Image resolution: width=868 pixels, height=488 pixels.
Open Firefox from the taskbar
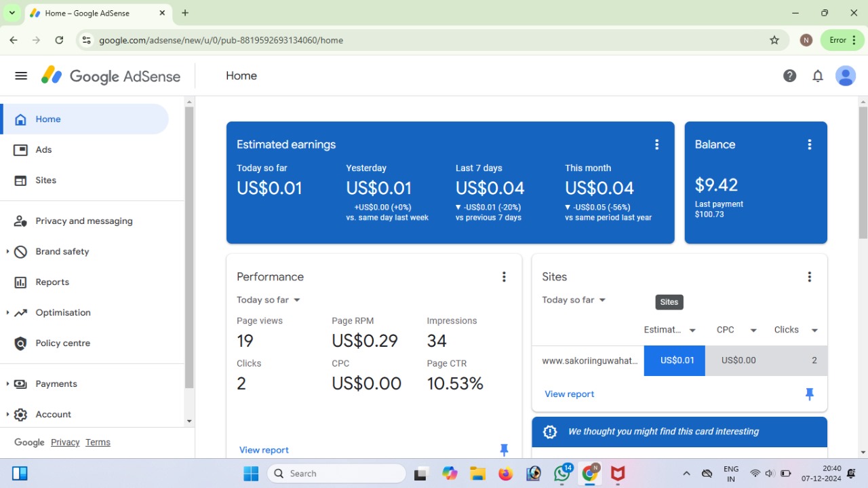[505, 473]
